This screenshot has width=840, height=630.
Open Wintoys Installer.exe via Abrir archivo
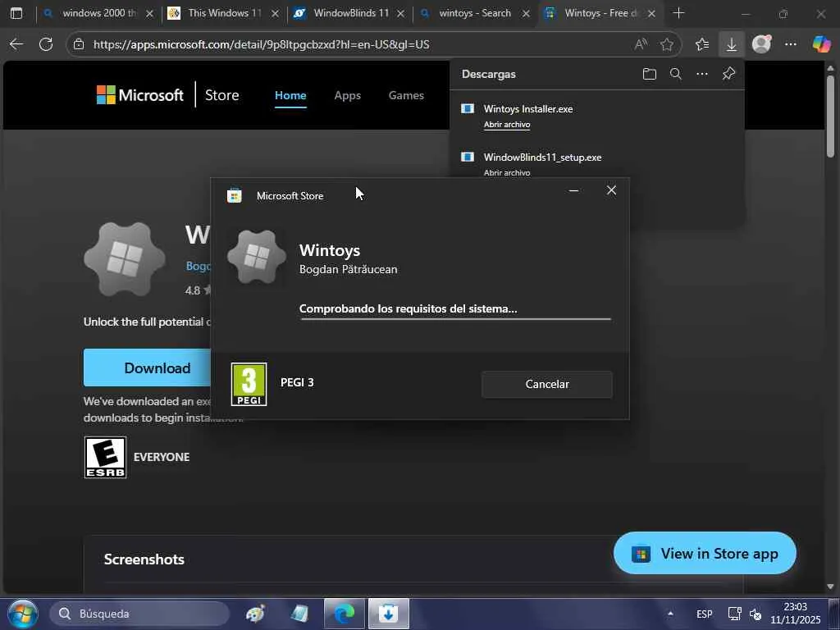(507, 125)
